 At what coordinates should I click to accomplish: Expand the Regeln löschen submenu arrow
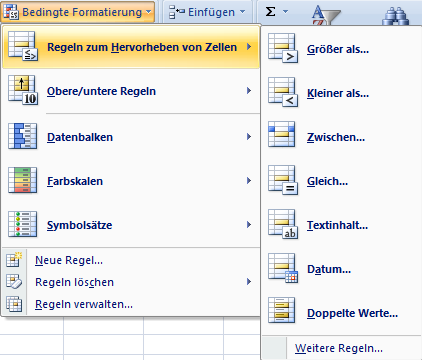tap(249, 282)
